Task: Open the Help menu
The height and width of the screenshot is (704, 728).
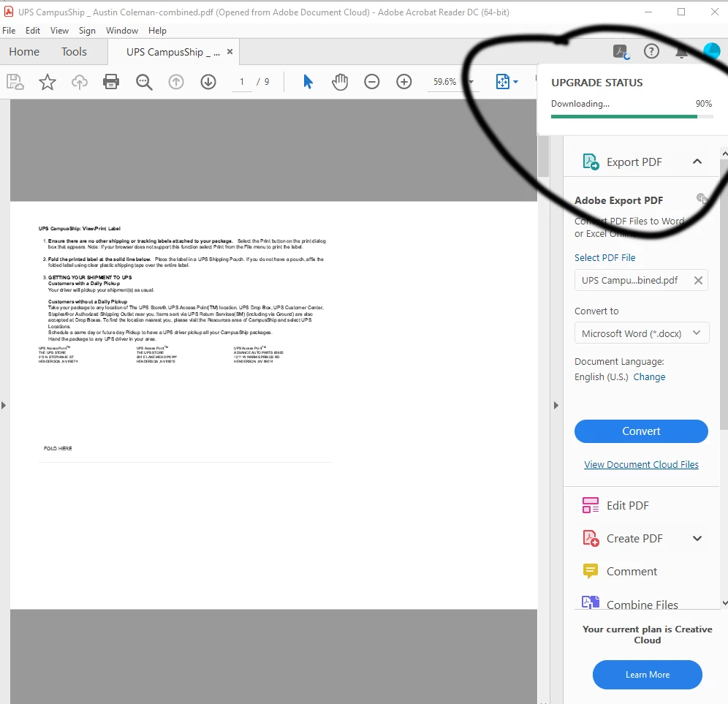Action: point(157,31)
